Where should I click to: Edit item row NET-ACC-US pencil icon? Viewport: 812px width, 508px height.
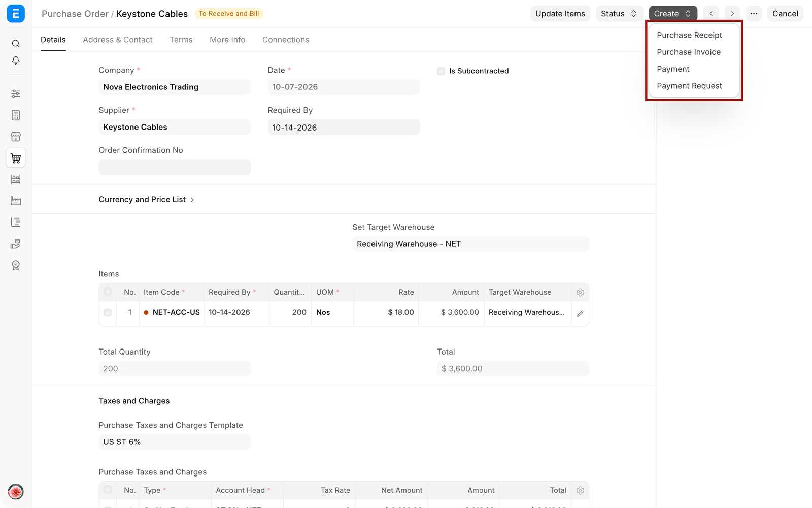pos(580,313)
